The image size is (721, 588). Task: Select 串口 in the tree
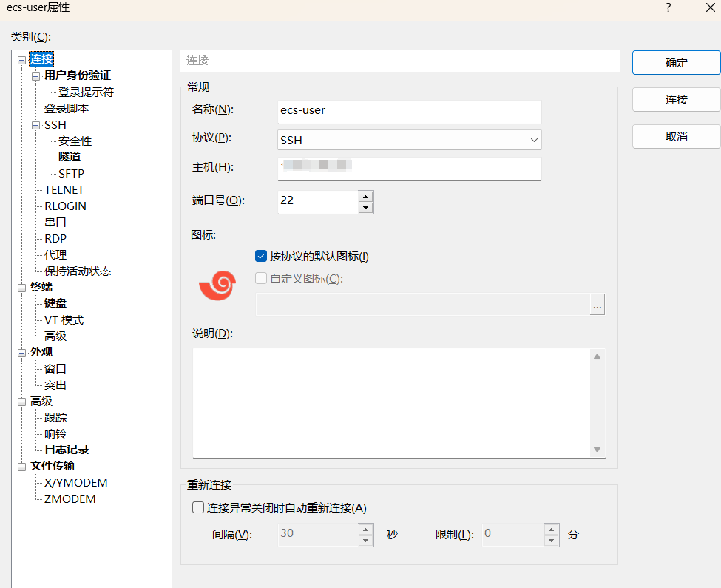[55, 223]
